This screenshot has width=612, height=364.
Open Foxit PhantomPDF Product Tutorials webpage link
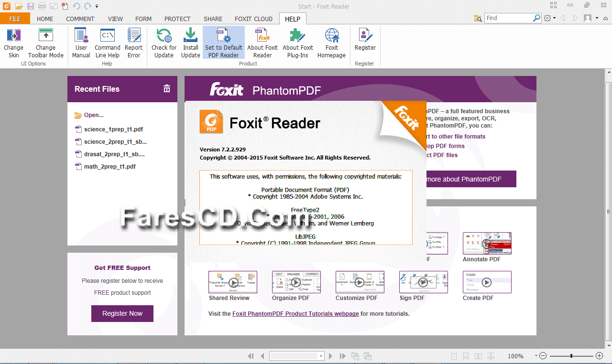[295, 314]
